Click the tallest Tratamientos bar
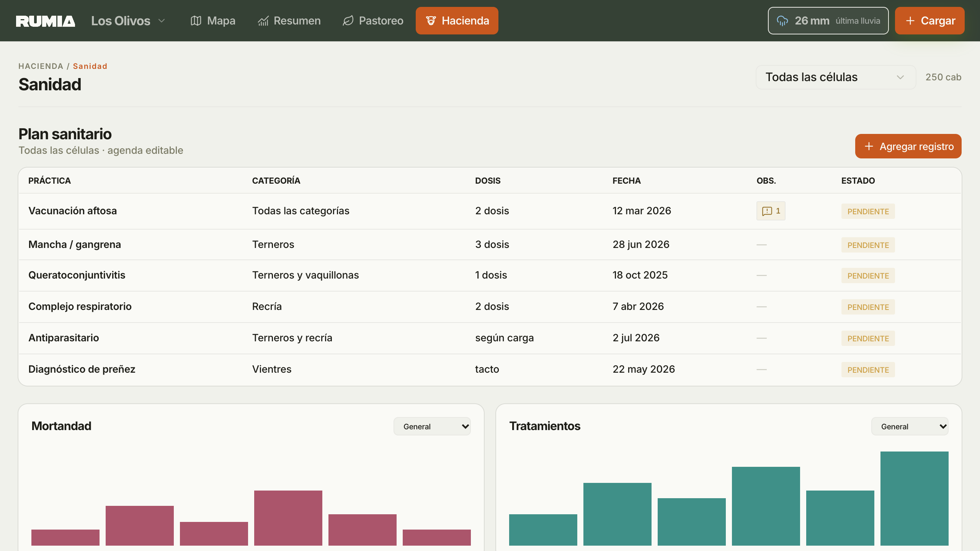980x551 pixels. click(915, 498)
